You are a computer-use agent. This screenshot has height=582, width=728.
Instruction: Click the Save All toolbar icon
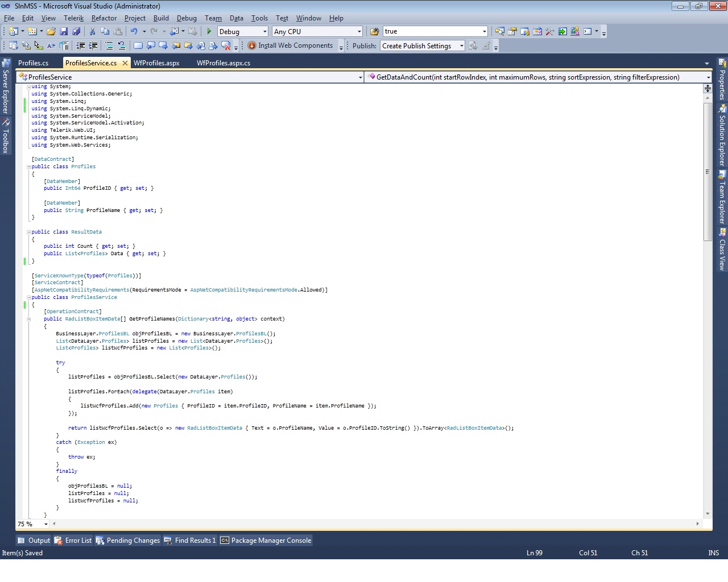76,32
